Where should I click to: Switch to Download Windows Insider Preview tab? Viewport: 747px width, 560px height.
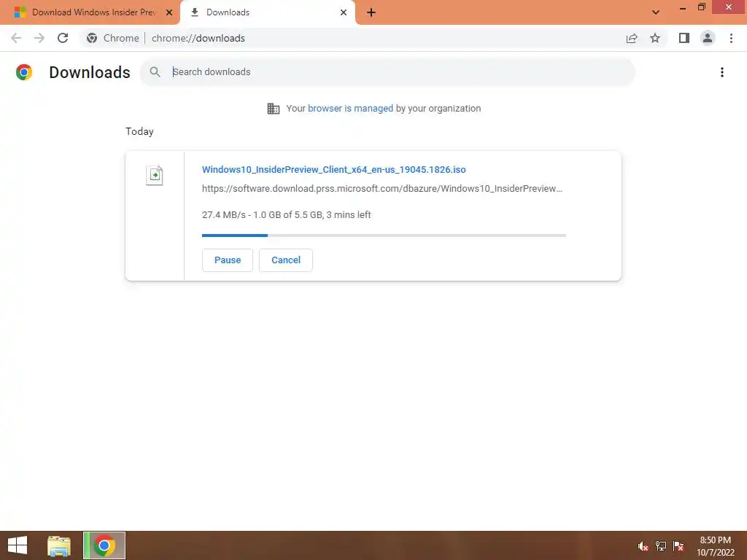(89, 12)
